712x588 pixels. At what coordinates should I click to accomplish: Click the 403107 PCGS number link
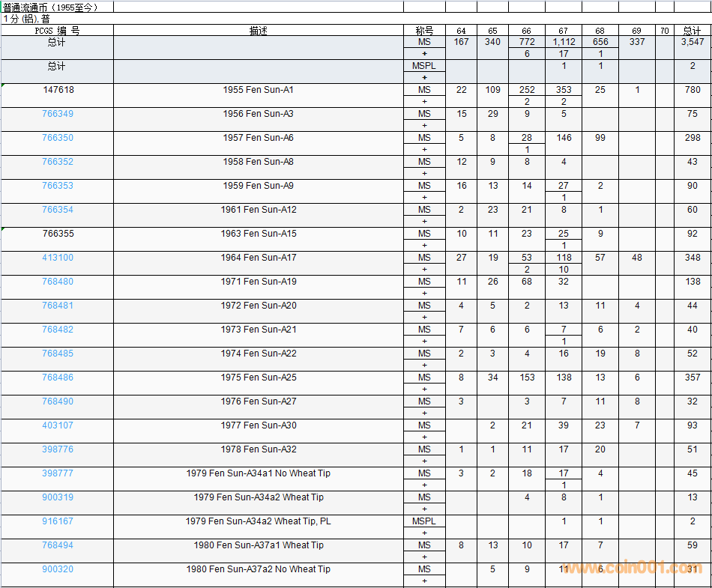click(x=58, y=425)
